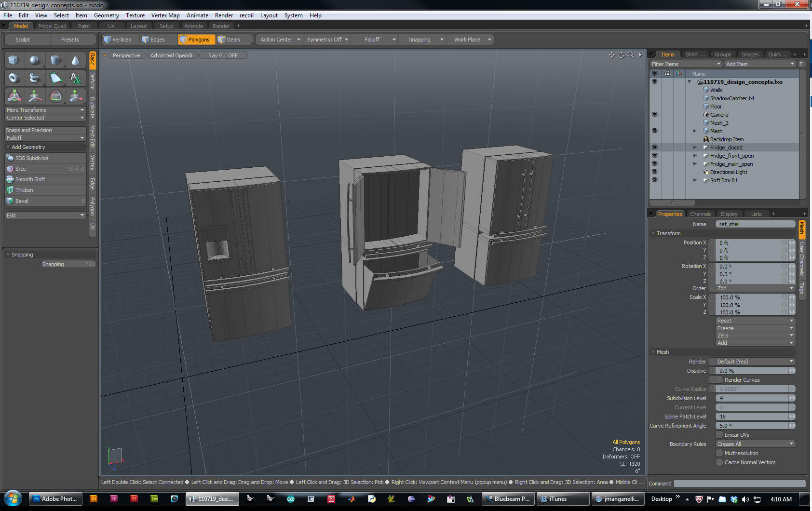Open the Add Item dropdown

click(760, 64)
